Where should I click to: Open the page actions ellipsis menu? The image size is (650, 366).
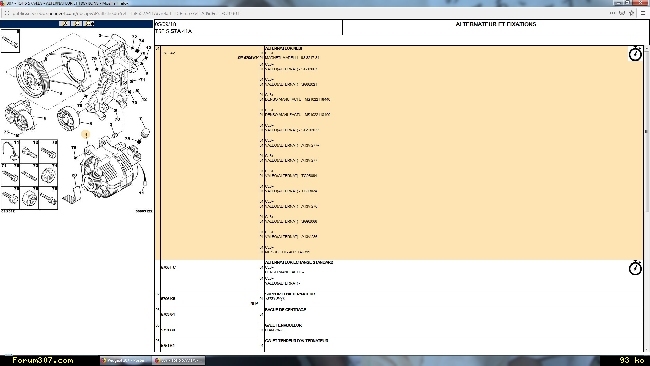coord(612,13)
